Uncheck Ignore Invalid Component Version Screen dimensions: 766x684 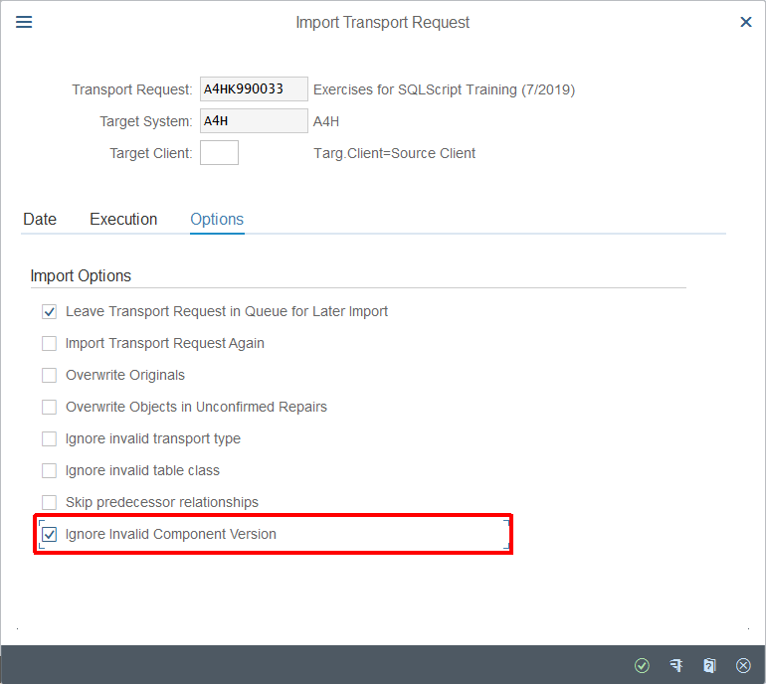(49, 534)
